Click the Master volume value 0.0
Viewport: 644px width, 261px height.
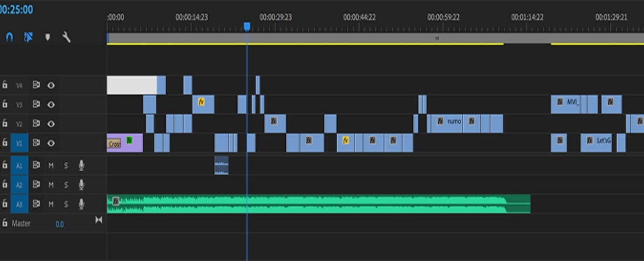click(x=60, y=224)
